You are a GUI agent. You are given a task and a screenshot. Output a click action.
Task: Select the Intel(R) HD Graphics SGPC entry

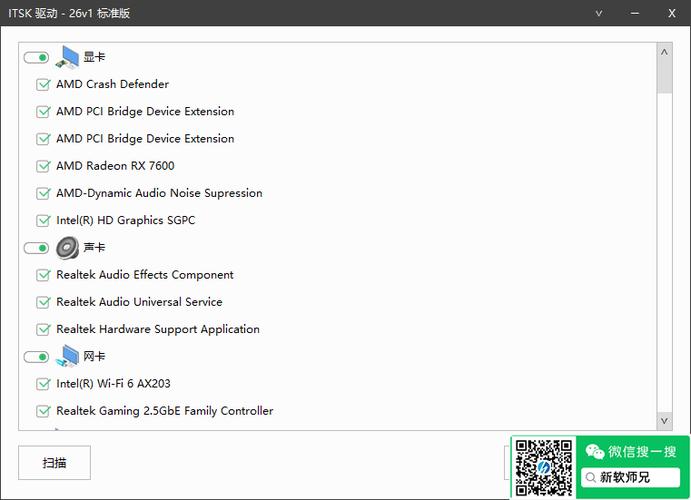tap(126, 220)
